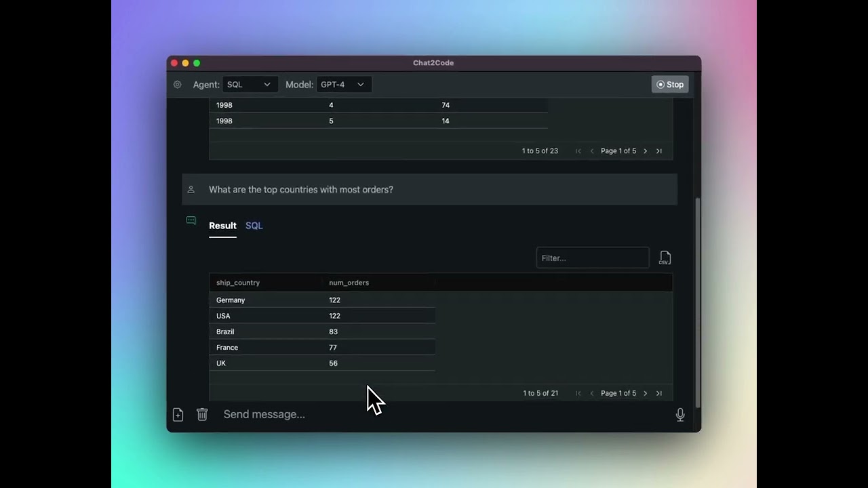Switch to the SQL tab
This screenshot has width=868, height=488.
tap(254, 226)
